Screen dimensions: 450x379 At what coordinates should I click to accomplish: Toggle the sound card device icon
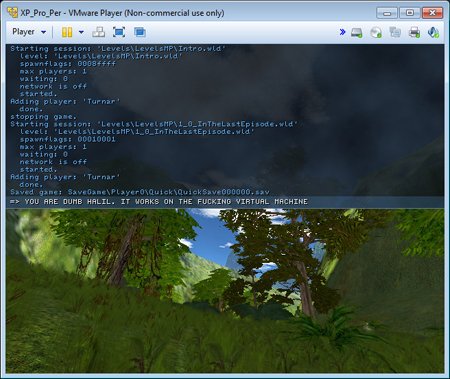click(433, 32)
